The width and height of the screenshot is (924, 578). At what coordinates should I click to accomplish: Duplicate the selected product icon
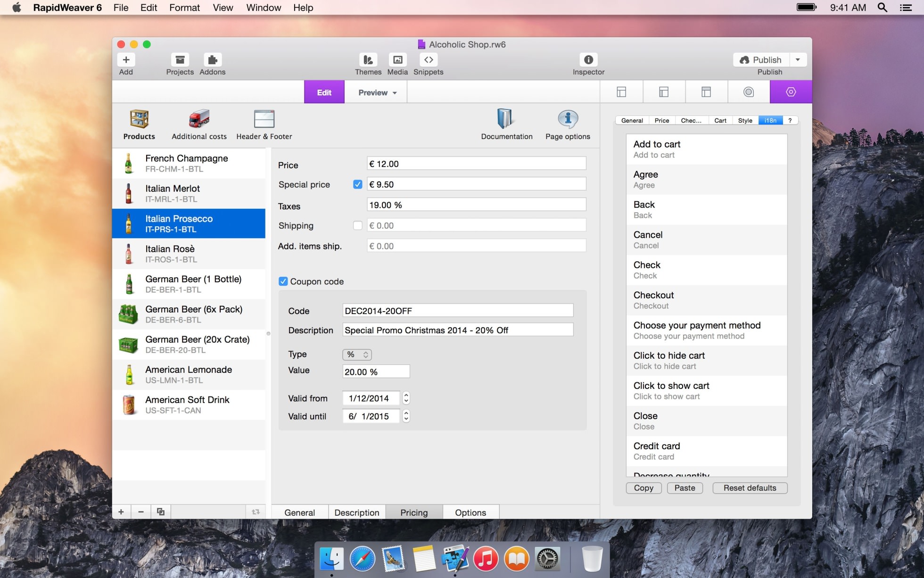[x=161, y=512]
